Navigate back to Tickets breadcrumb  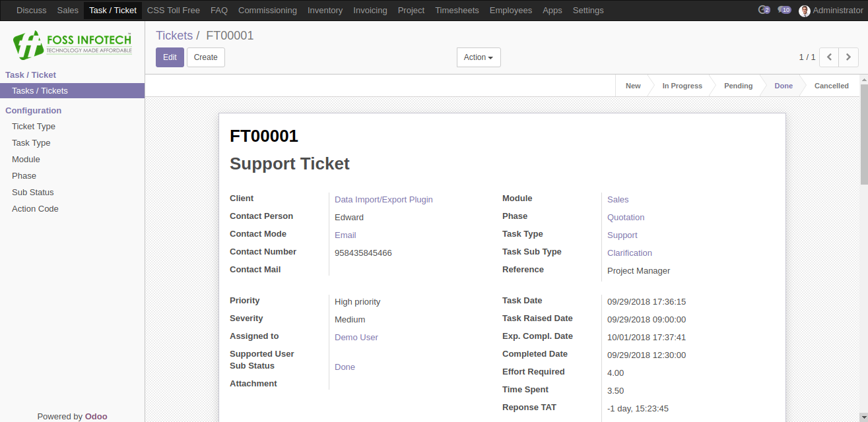pyautogui.click(x=174, y=36)
